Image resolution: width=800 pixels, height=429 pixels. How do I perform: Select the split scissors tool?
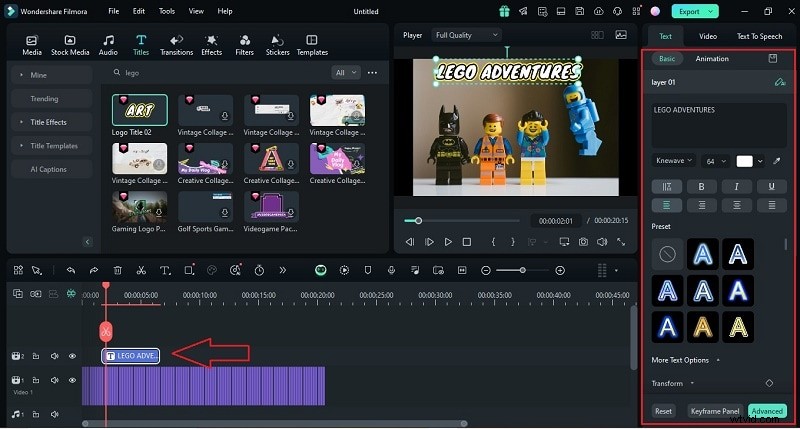141,270
